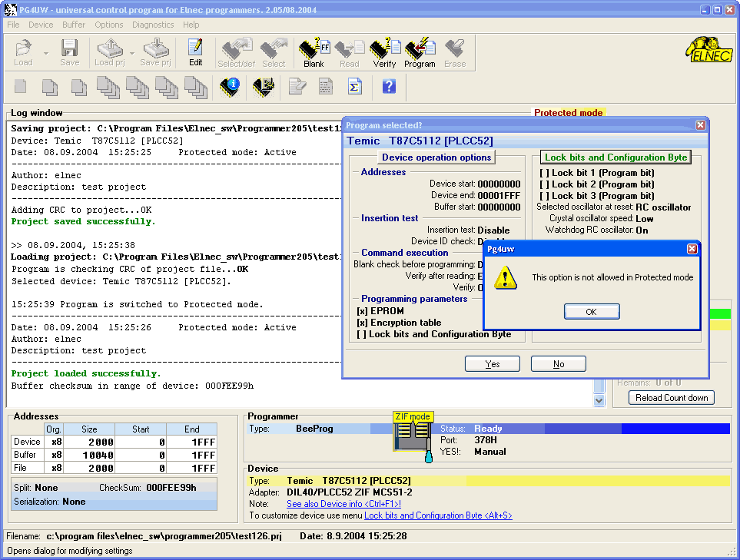Click Project loaded successfully log line

(86, 373)
